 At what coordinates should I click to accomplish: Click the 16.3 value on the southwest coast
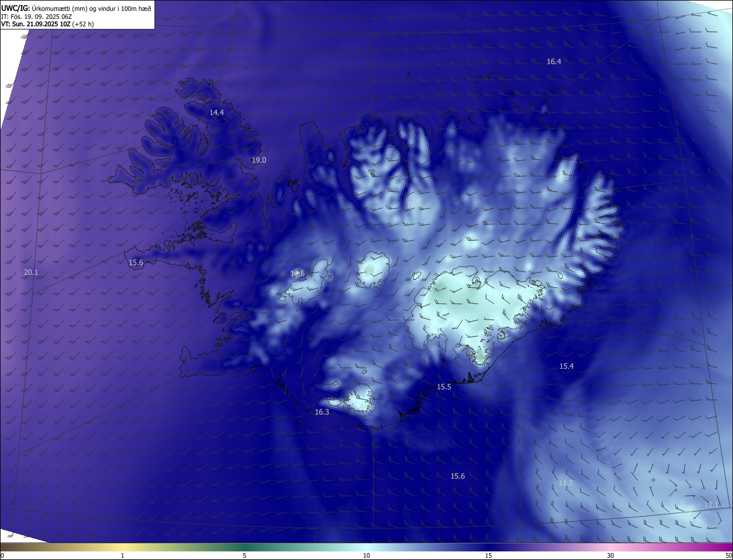322,412
